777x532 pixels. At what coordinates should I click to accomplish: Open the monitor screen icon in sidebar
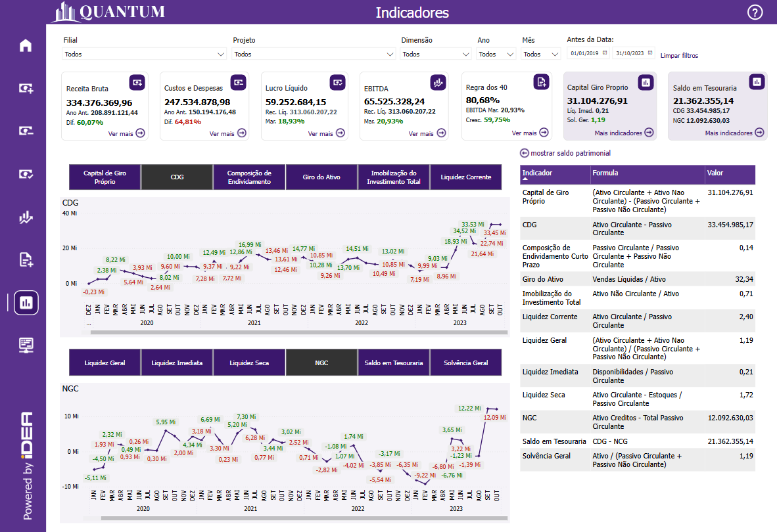click(x=26, y=345)
